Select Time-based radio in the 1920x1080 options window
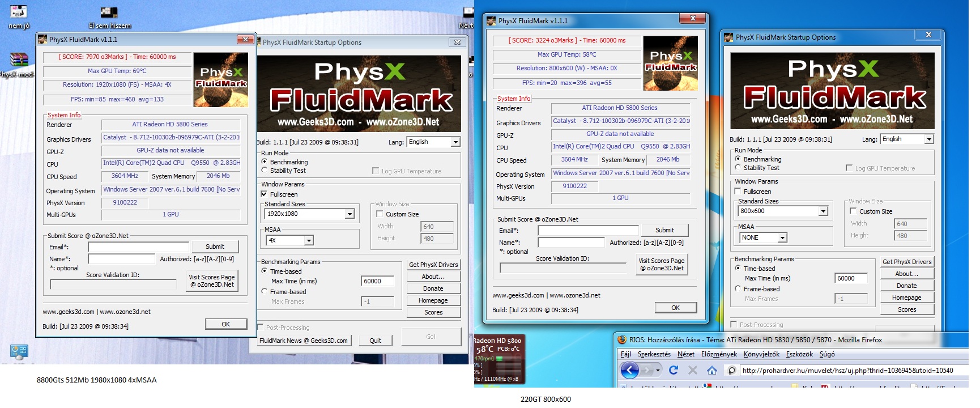 click(264, 271)
